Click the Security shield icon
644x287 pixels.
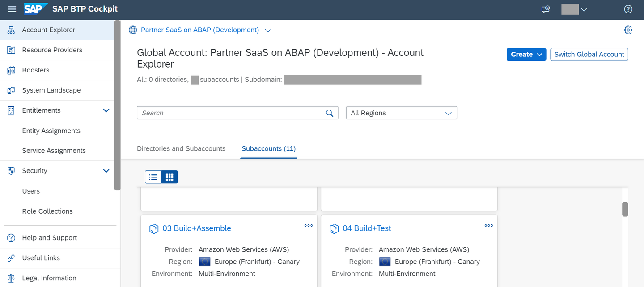pos(12,171)
